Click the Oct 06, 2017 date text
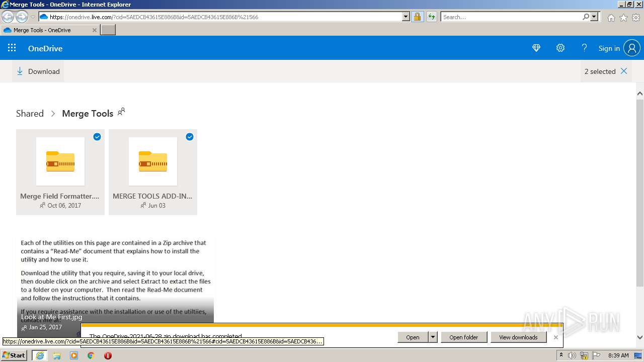 pos(64,205)
